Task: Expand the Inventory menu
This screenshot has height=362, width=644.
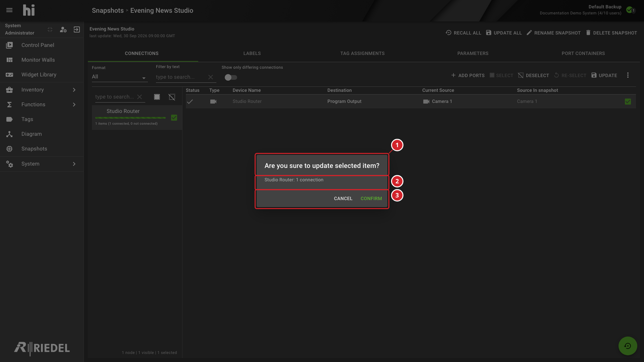Action: 42,89
